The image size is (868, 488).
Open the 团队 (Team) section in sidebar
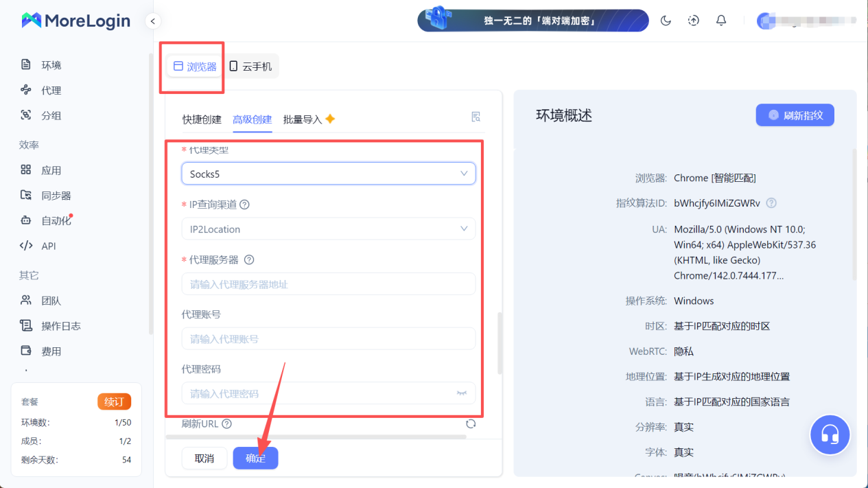51,300
